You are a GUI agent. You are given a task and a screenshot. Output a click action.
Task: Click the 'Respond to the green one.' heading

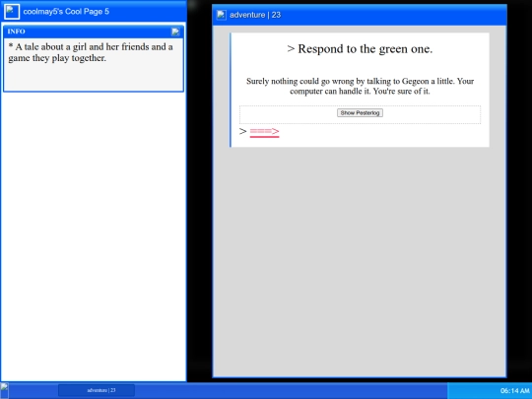tap(360, 49)
